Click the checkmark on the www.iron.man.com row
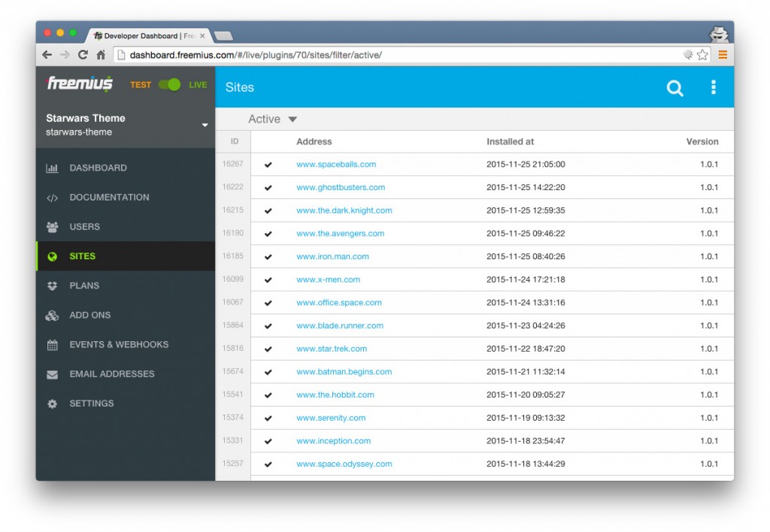The height and width of the screenshot is (532, 770). (x=268, y=256)
